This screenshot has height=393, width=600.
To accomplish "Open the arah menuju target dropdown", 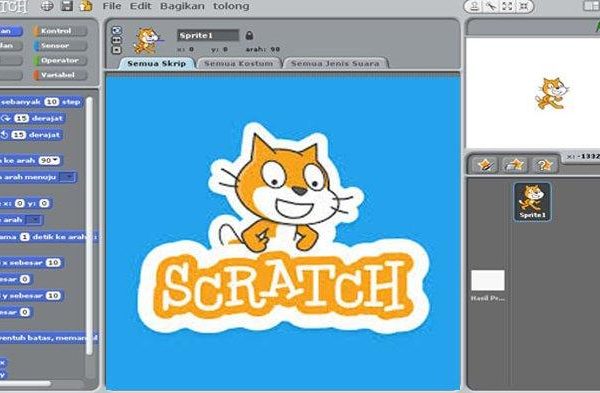I will pyautogui.click(x=68, y=177).
